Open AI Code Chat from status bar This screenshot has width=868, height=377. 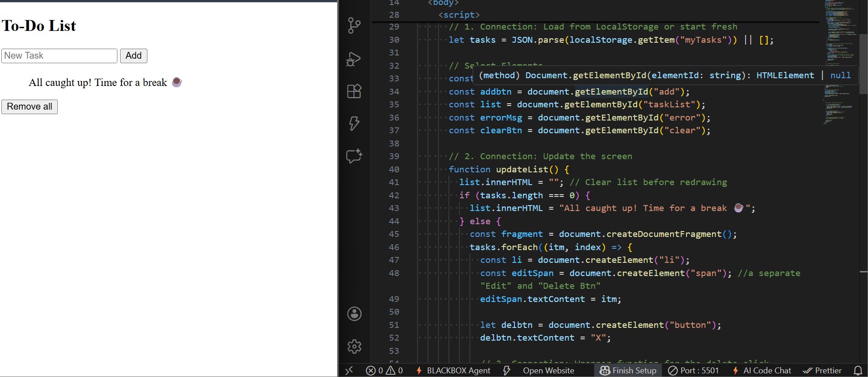762,371
